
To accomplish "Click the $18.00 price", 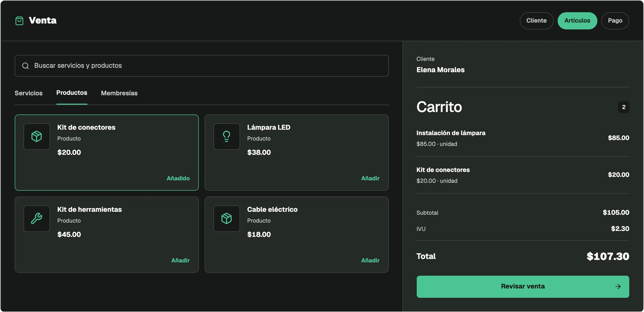I will coord(259,235).
